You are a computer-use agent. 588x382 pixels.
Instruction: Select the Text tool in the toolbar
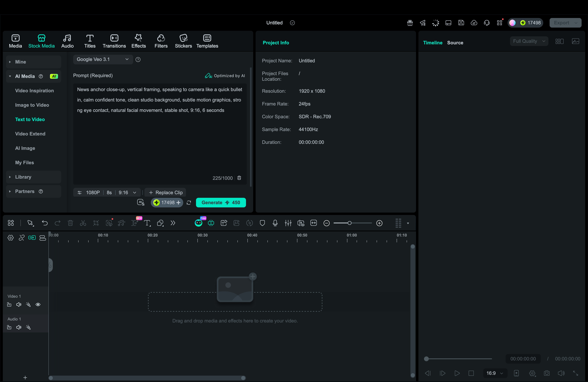coord(147,223)
